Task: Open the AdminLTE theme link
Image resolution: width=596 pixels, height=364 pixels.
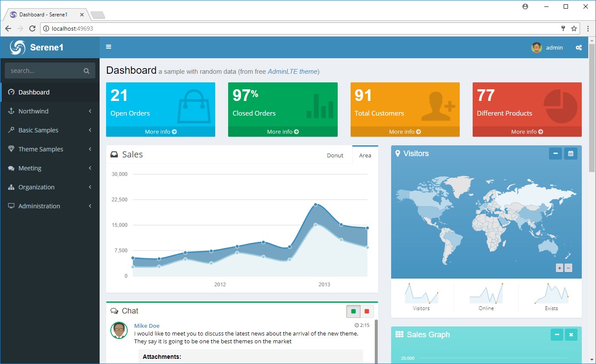Action: (x=292, y=72)
